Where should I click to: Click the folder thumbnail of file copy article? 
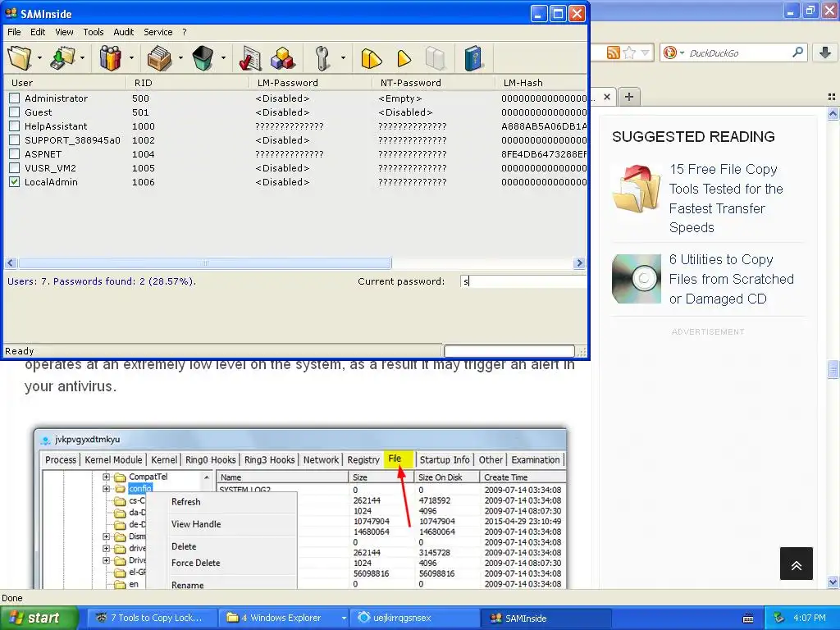coord(637,189)
